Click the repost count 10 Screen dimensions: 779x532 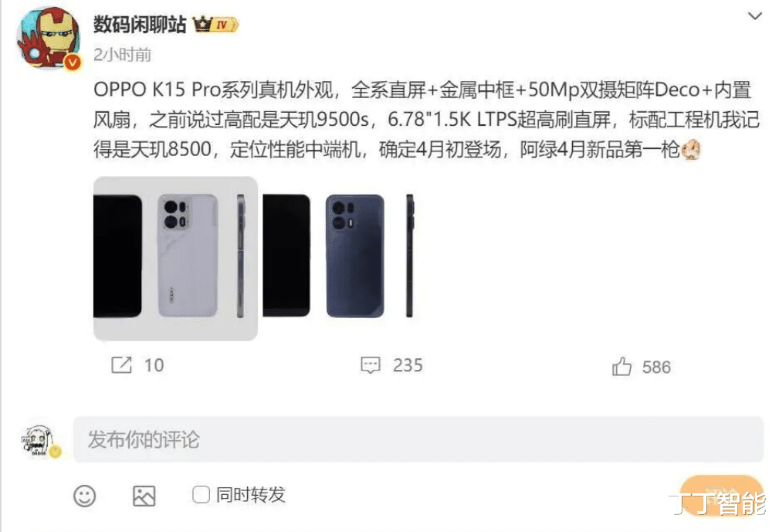tap(154, 365)
